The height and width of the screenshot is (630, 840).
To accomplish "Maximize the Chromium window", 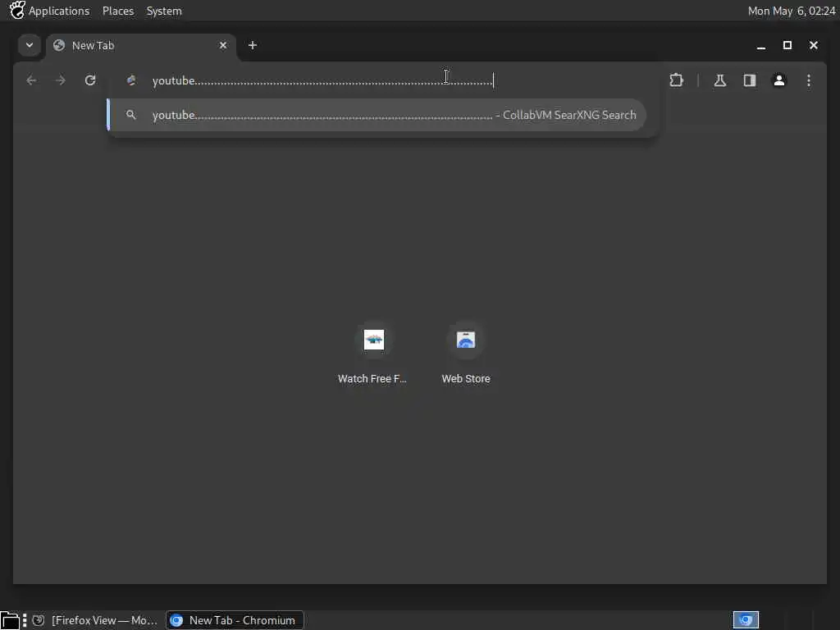I will pyautogui.click(x=787, y=46).
